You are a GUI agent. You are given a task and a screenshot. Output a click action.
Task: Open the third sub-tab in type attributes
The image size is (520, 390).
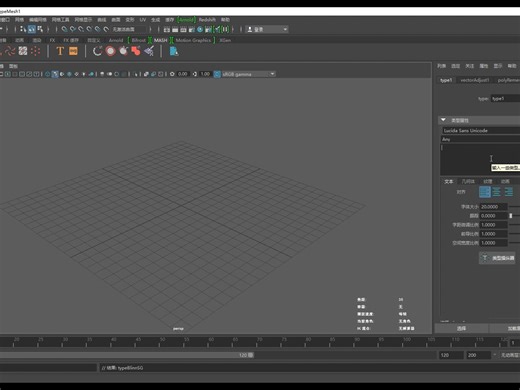click(488, 181)
